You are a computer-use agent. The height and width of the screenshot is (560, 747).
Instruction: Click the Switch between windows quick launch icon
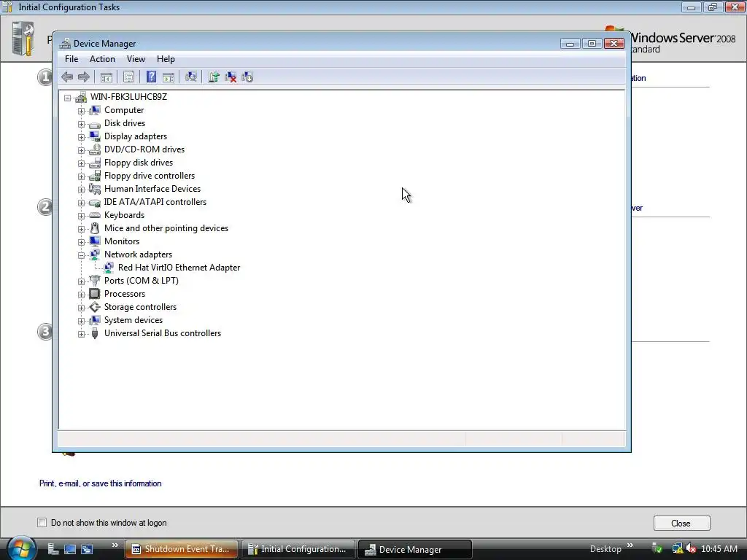coord(87,549)
